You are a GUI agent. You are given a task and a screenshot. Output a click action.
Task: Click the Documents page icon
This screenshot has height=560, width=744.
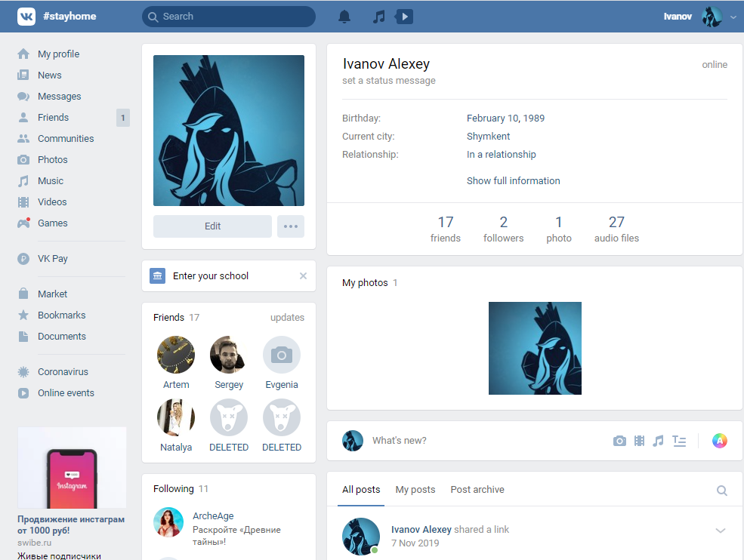23,336
